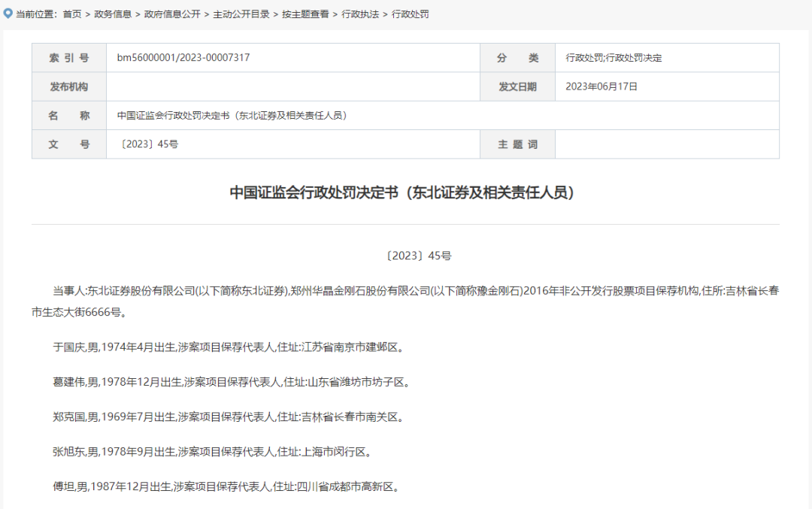Click the 名称 label cell
Screen dimensions: 812x509
tap(69, 116)
